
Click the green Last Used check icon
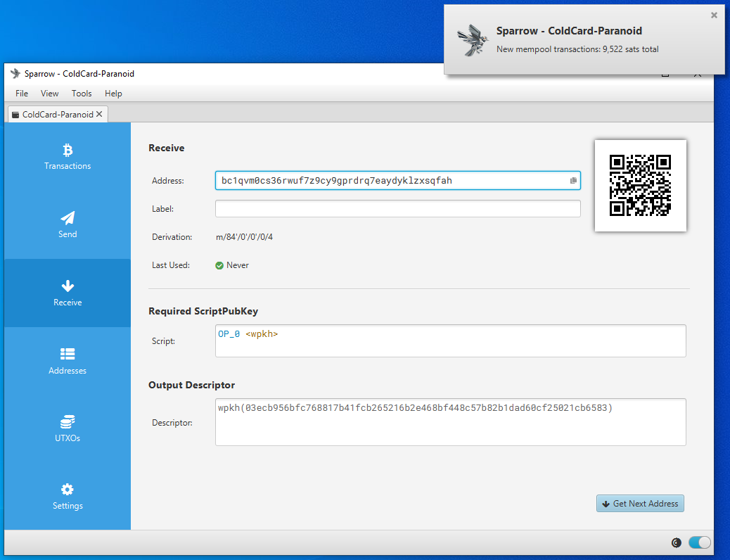(x=219, y=265)
